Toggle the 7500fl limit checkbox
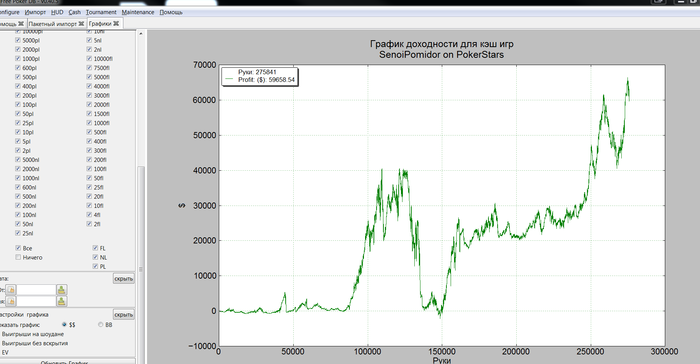Screen dimensions: 700x364 coord(89,68)
